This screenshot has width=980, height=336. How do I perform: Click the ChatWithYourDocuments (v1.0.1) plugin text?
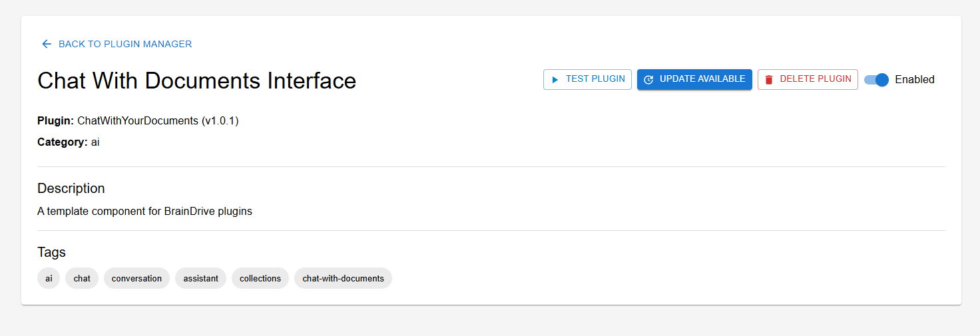point(158,121)
